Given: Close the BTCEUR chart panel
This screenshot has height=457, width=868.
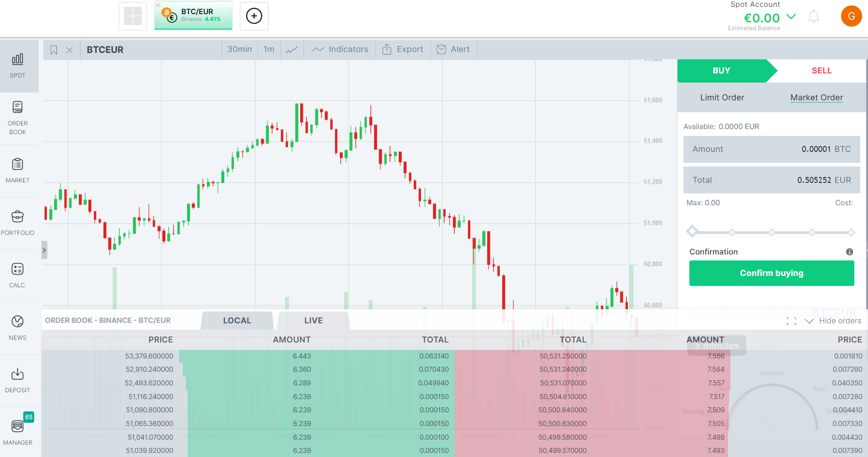Looking at the screenshot, I should pos(69,50).
